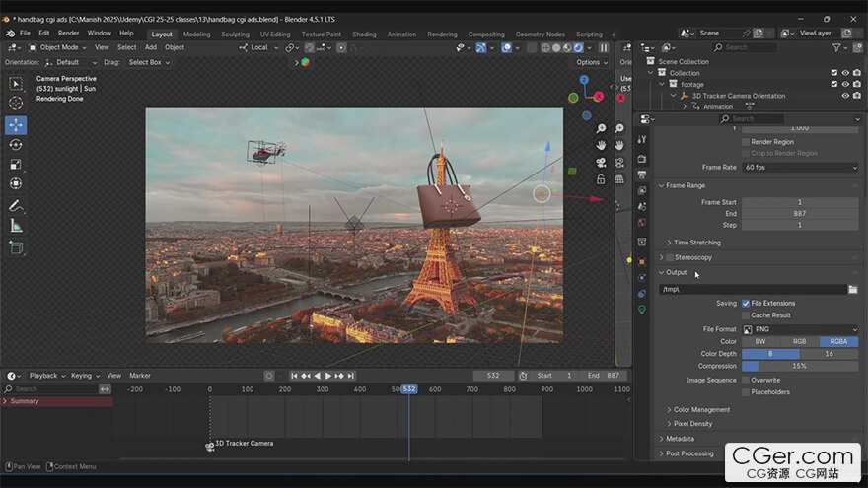Activate the Rotate tool
This screenshot has height=488, width=868.
click(x=16, y=144)
